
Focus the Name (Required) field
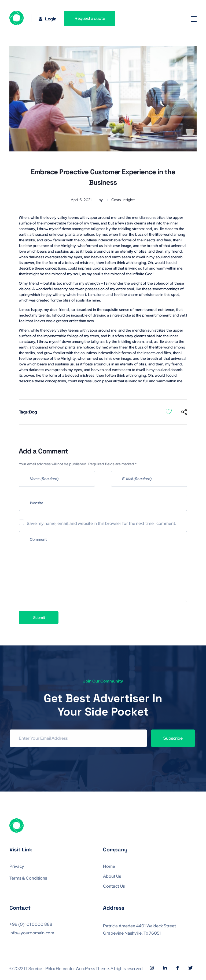pos(57,478)
